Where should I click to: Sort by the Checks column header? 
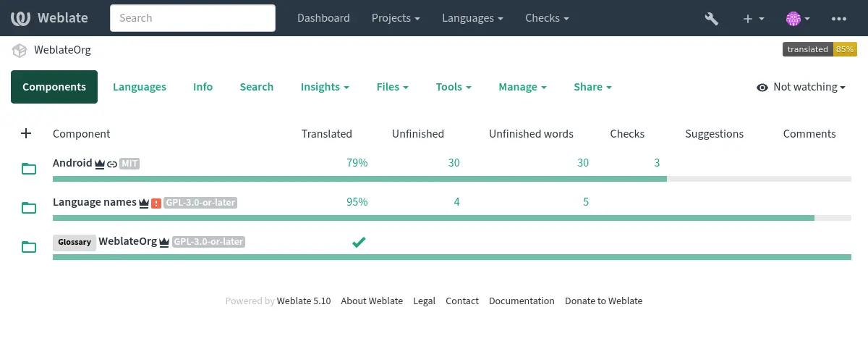[627, 133]
